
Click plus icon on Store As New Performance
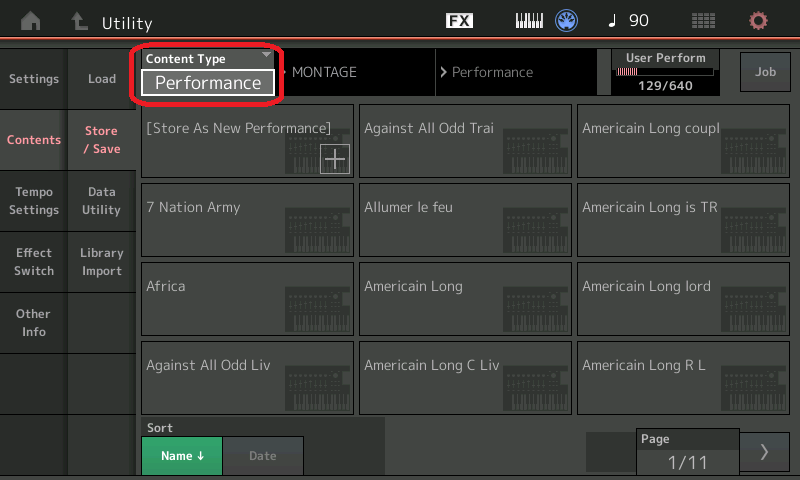pyautogui.click(x=334, y=159)
